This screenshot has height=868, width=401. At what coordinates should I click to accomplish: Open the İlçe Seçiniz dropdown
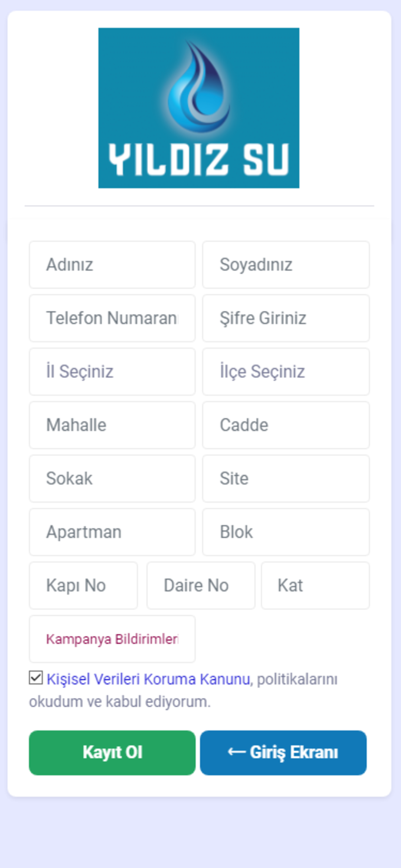(286, 372)
